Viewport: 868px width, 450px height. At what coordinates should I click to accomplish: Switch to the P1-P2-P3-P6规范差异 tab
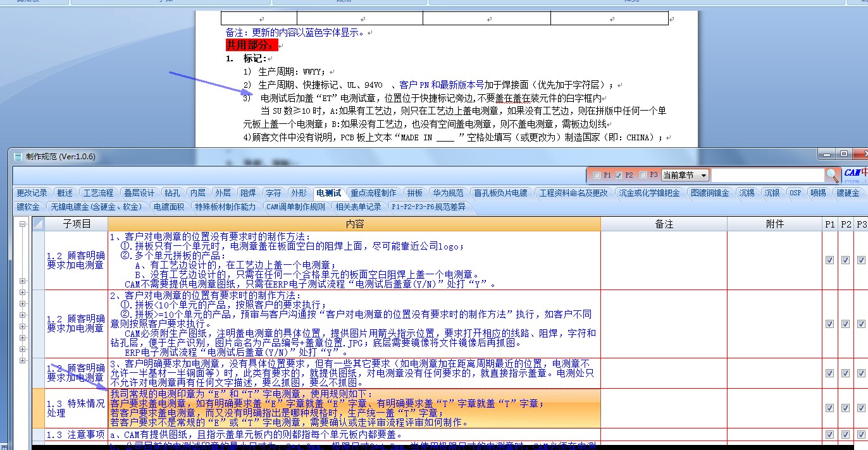point(428,207)
